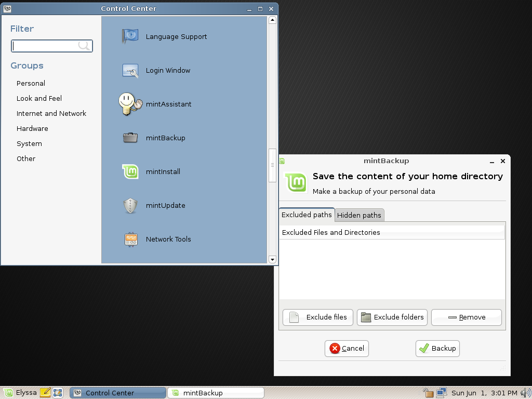Minimize the mintBackup window
This screenshot has height=399, width=532.
(x=491, y=162)
